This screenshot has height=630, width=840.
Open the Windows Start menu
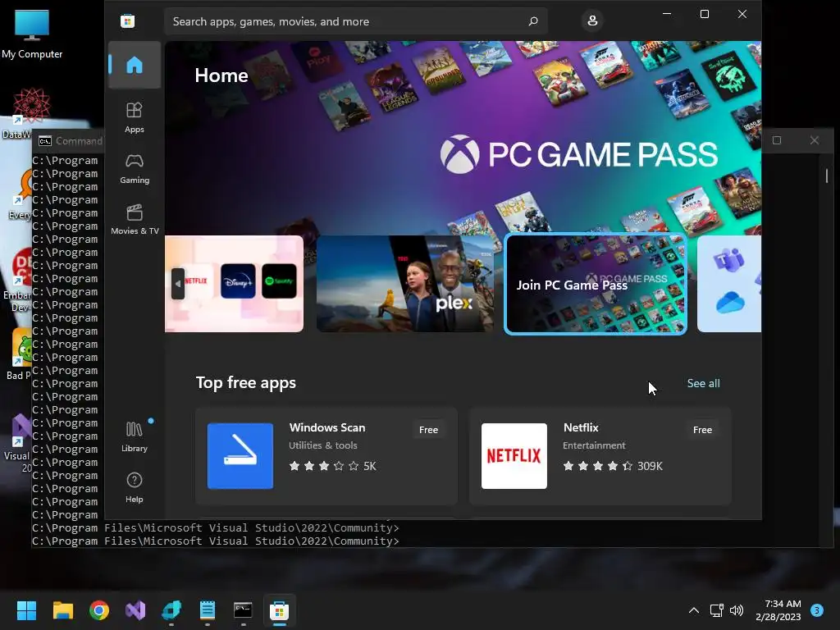click(26, 610)
